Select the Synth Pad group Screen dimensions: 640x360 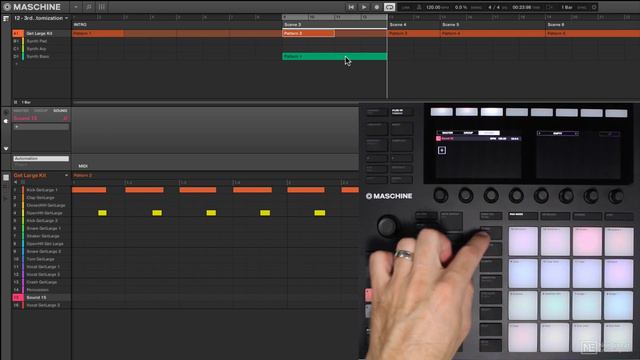(x=41, y=41)
